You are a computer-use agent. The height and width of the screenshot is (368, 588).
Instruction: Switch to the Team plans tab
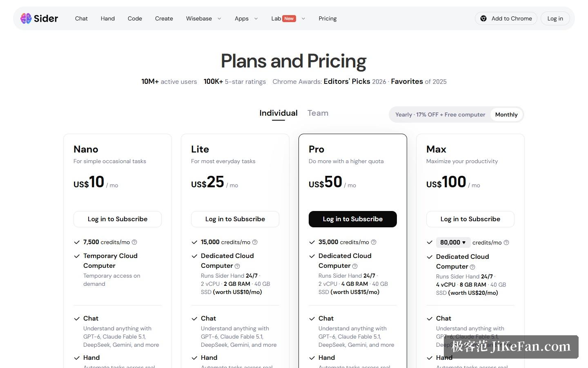pyautogui.click(x=318, y=113)
